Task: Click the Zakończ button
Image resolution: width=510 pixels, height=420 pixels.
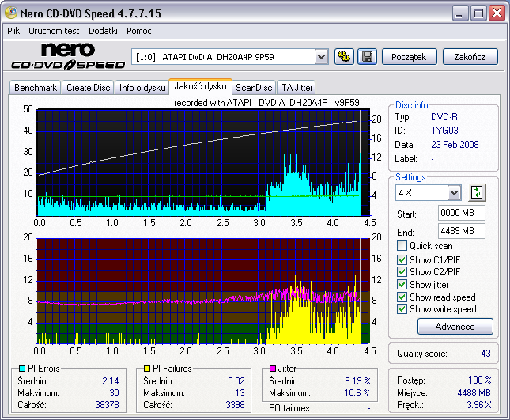Action: (x=470, y=57)
